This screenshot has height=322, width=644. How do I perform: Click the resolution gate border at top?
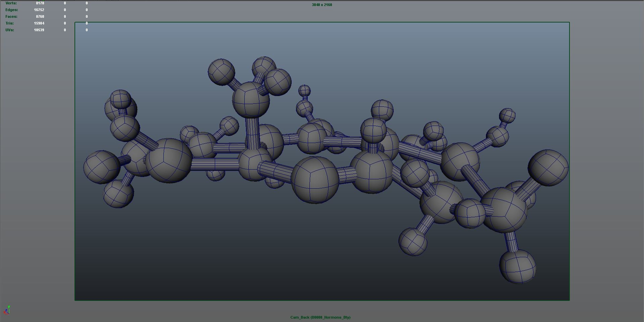tap(321, 22)
